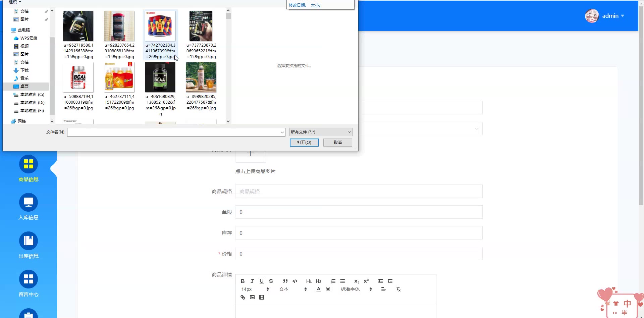
Task: Apply superscript formatting
Action: [366, 281]
